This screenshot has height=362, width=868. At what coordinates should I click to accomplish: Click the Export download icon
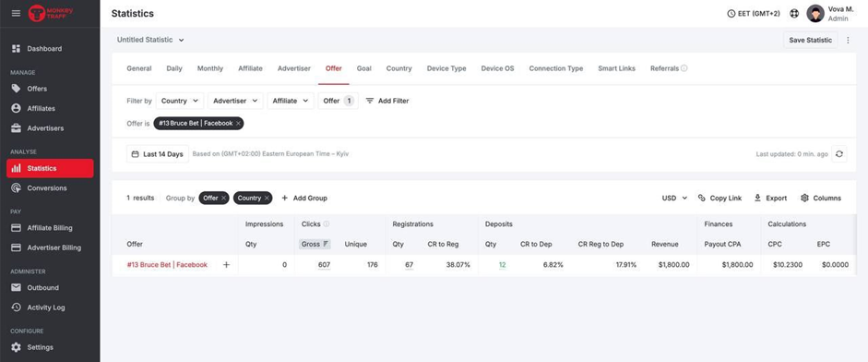(x=757, y=198)
